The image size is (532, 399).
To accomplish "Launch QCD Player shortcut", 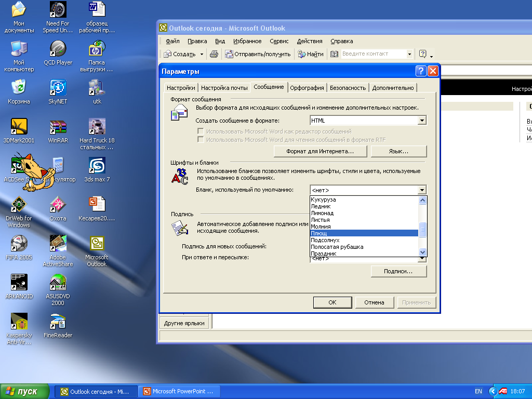I will [58, 52].
